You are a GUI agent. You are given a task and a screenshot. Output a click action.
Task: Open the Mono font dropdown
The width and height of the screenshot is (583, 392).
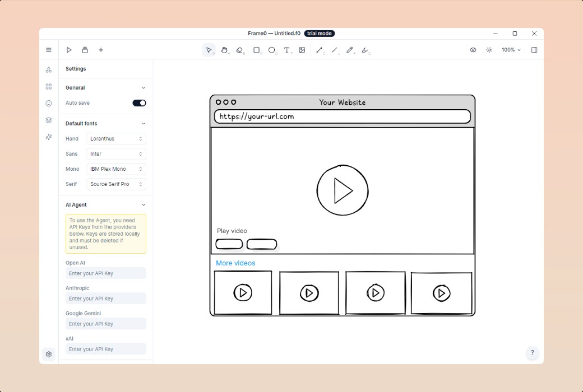coord(116,169)
